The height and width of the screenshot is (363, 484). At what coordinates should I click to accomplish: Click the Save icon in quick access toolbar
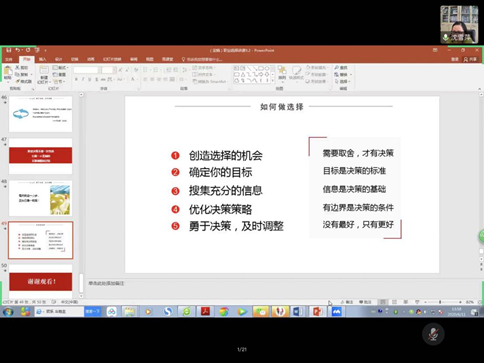point(9,50)
